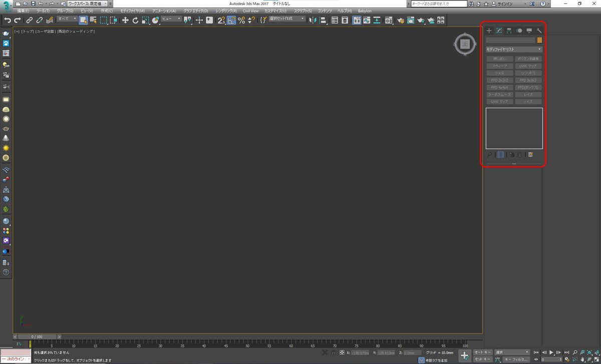Click the Undo arrow in main toolbar
This screenshot has width=601, height=364.
point(8,21)
